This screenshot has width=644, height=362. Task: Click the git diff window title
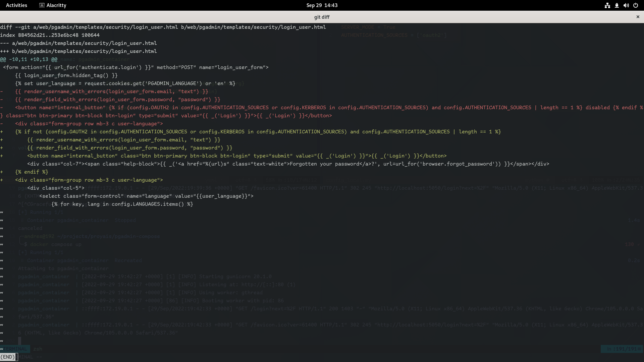coord(321,17)
